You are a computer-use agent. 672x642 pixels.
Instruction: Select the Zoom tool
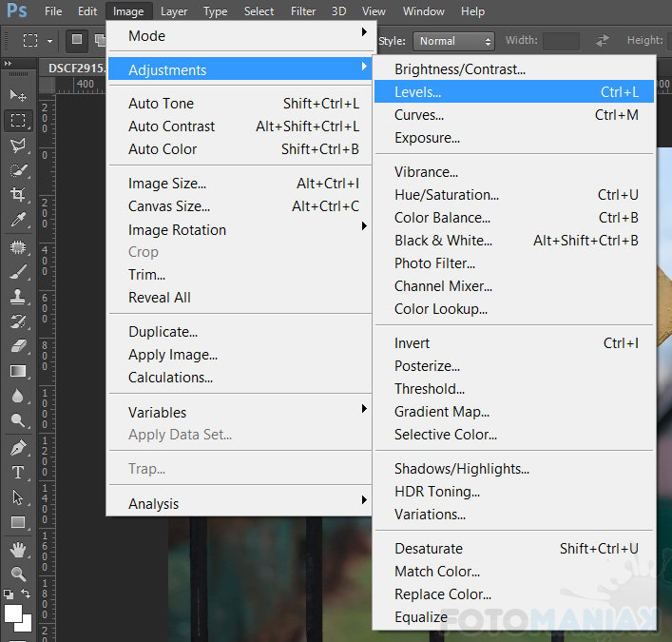tap(18, 574)
